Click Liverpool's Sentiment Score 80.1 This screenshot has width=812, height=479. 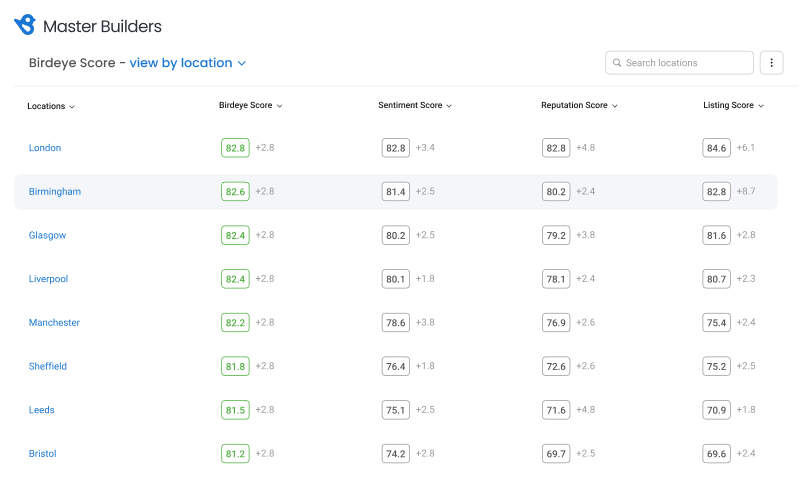[396, 279]
